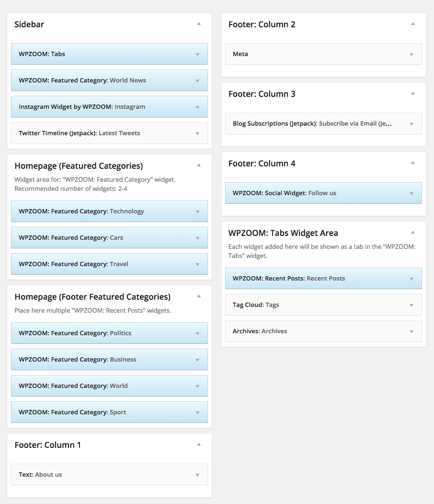
Task: Click the Cars featured category title
Action: 71,237
